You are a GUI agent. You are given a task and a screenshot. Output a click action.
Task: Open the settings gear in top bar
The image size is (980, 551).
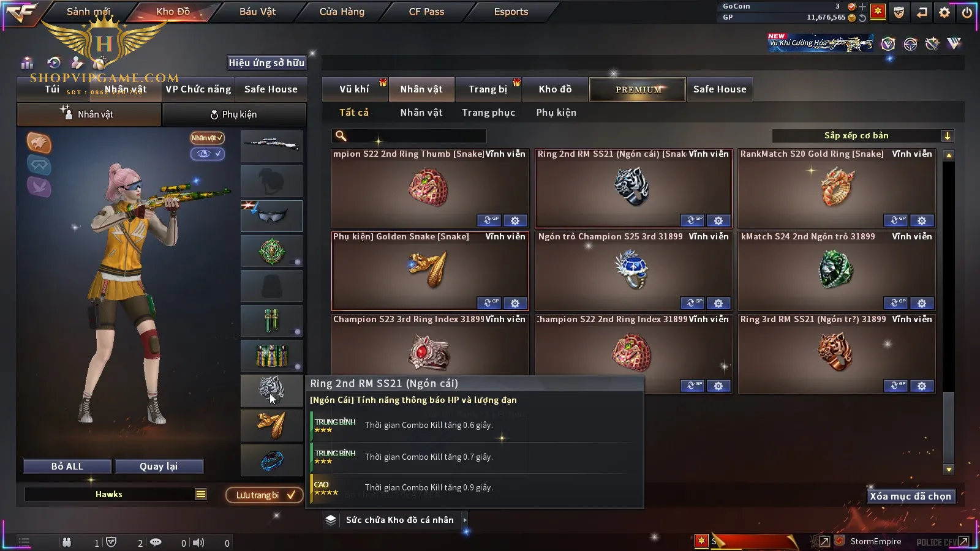click(x=944, y=12)
